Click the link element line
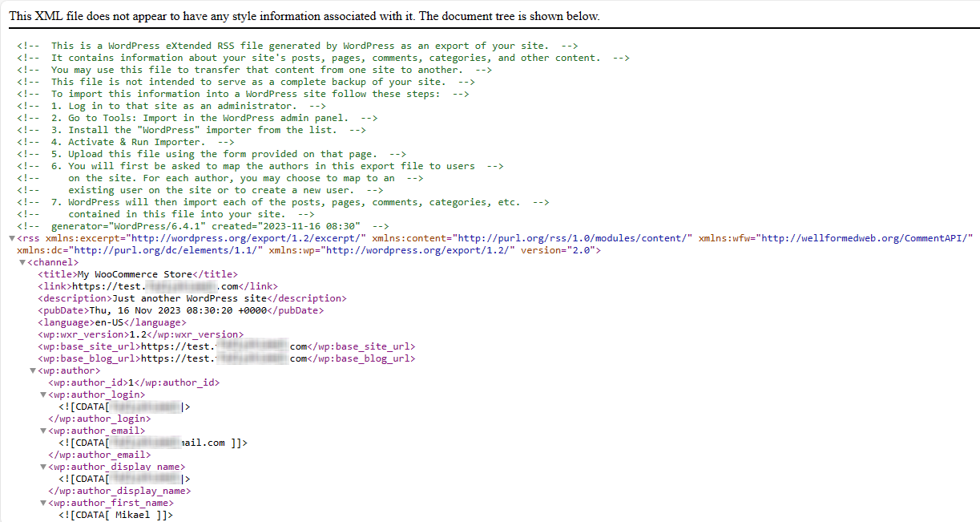Screen dimensions: 980x522 coord(157,286)
